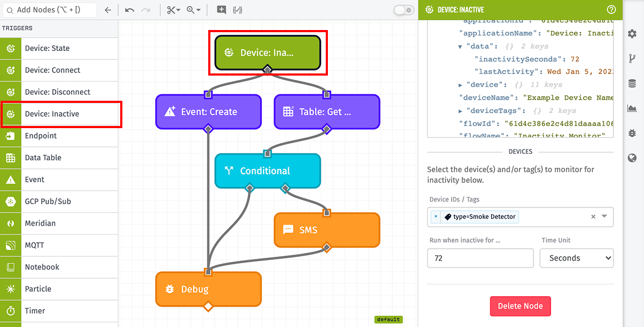Click the GCP Pub/Sub trigger icon
644x327 pixels.
click(x=11, y=202)
